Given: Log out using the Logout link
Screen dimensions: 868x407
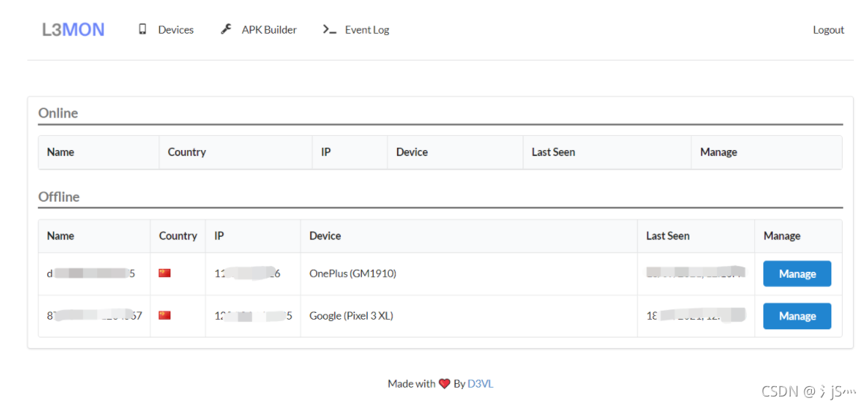Looking at the screenshot, I should tap(828, 30).
